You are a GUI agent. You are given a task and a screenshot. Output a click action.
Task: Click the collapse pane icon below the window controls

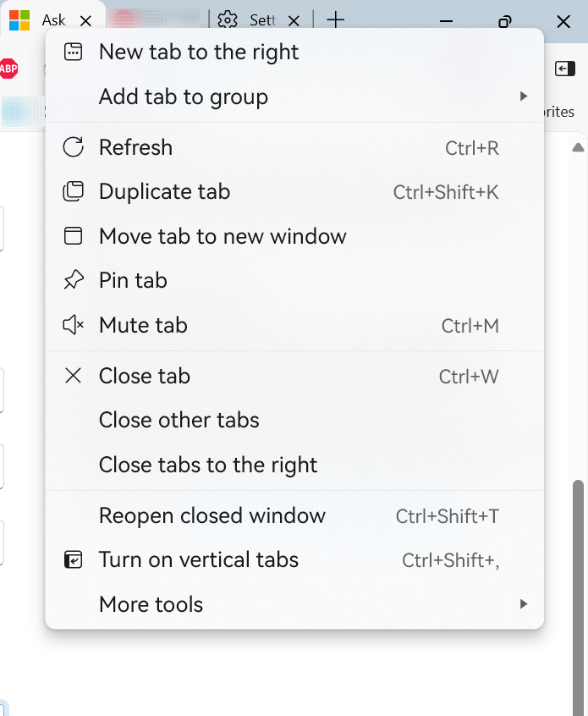click(564, 69)
